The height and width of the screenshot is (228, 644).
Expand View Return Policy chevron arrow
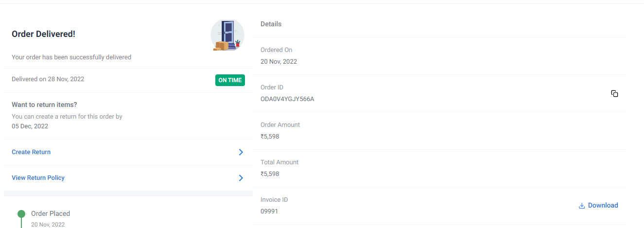pyautogui.click(x=241, y=178)
